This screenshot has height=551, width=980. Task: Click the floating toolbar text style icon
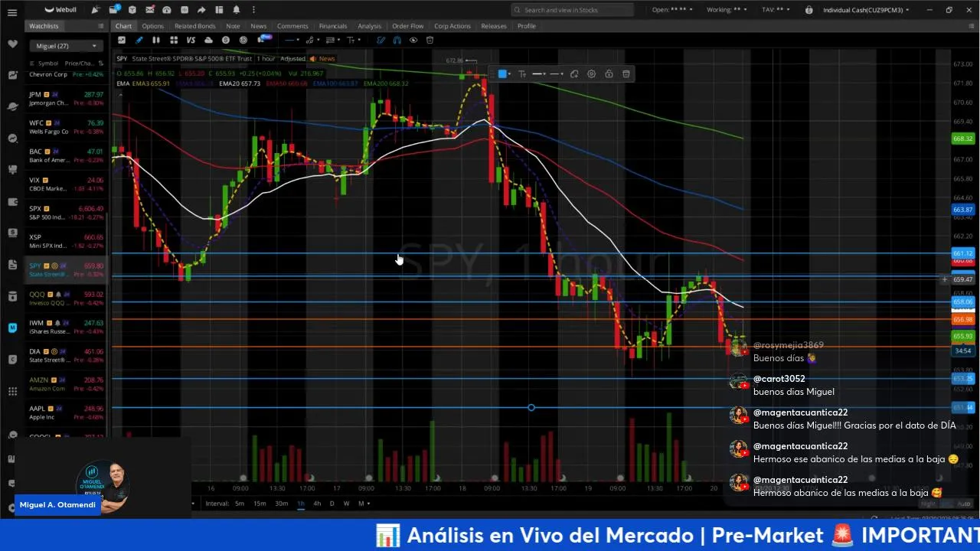pos(522,74)
